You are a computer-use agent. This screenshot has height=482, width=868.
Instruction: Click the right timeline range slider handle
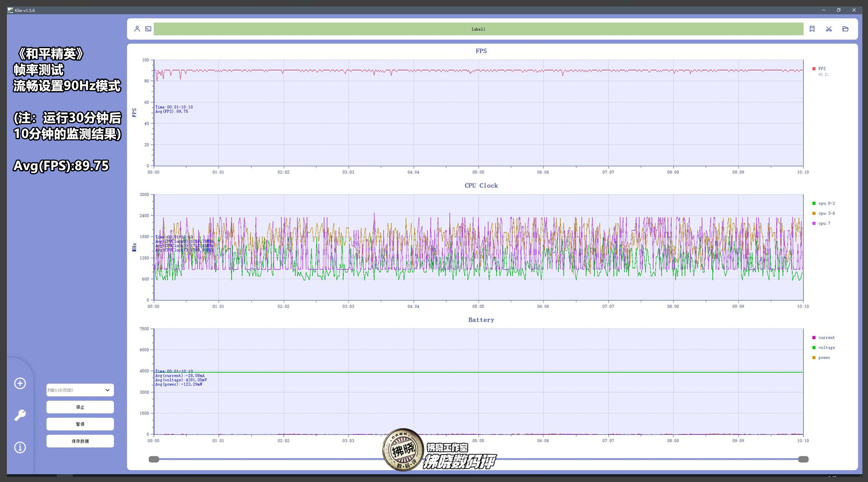tap(803, 459)
